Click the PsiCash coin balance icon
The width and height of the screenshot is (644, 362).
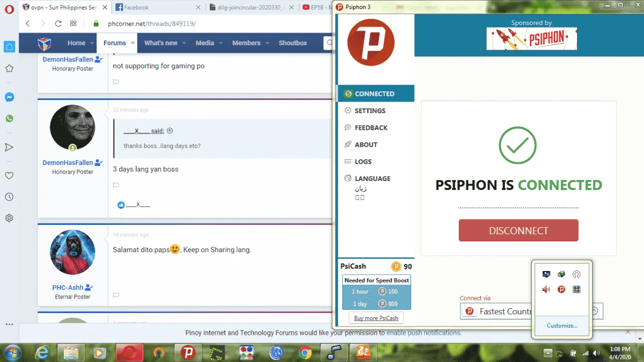(x=396, y=266)
